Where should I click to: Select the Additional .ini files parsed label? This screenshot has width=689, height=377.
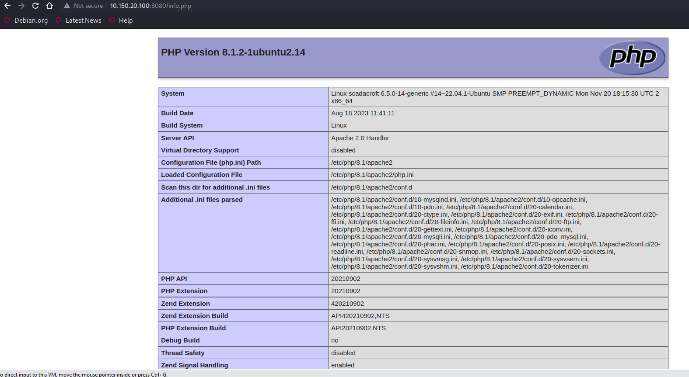[x=202, y=199]
